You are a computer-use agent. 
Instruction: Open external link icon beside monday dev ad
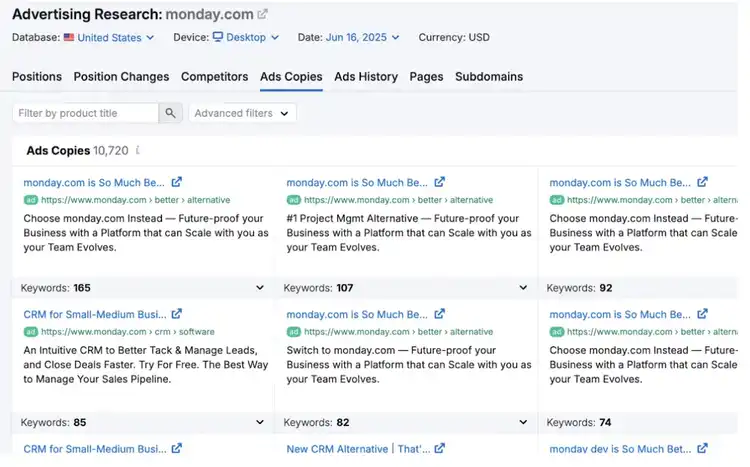click(x=702, y=448)
